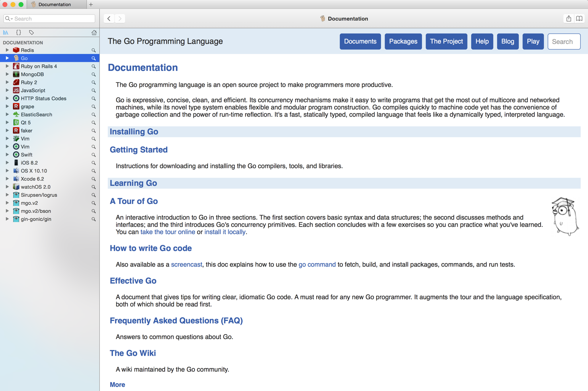Select the ElasticSearch docset row
The image size is (588, 391).
50,115
